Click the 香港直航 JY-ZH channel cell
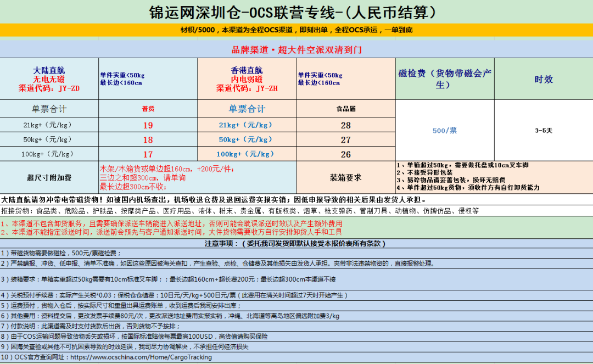Screen dimensions: 593x364 pos(247,79)
